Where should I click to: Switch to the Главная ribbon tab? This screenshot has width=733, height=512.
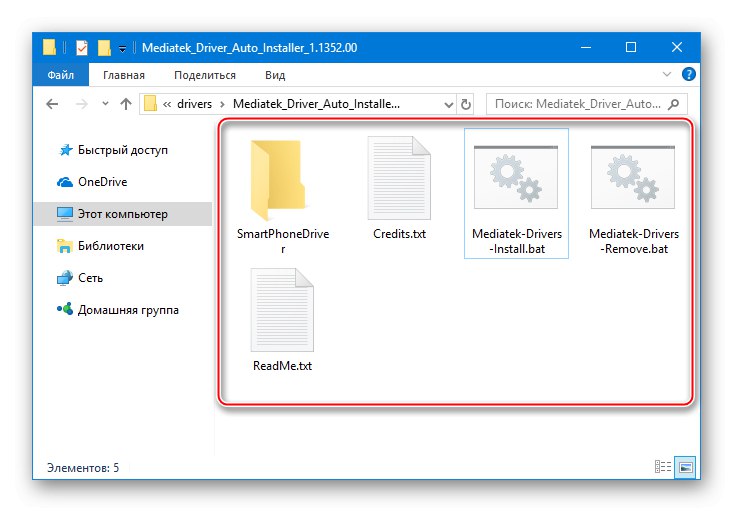[x=124, y=75]
